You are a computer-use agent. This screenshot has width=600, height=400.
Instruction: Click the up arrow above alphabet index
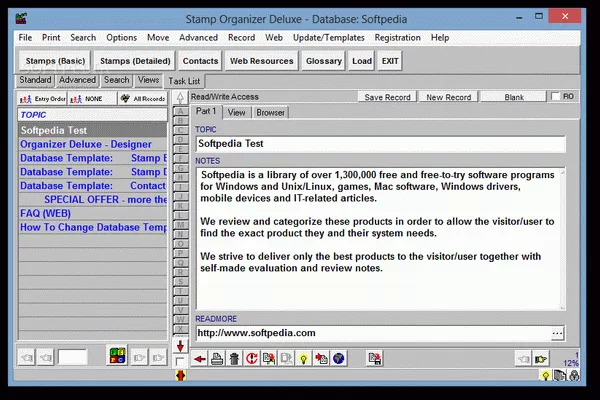180,98
